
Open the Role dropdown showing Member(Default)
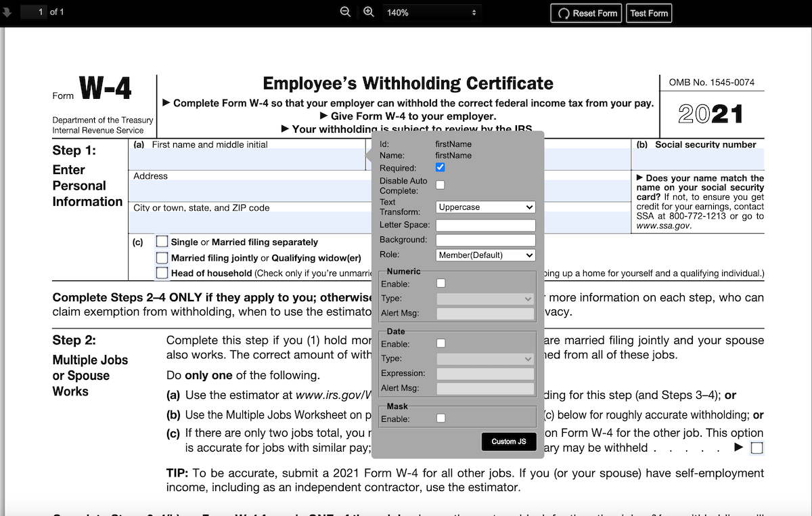coord(486,255)
